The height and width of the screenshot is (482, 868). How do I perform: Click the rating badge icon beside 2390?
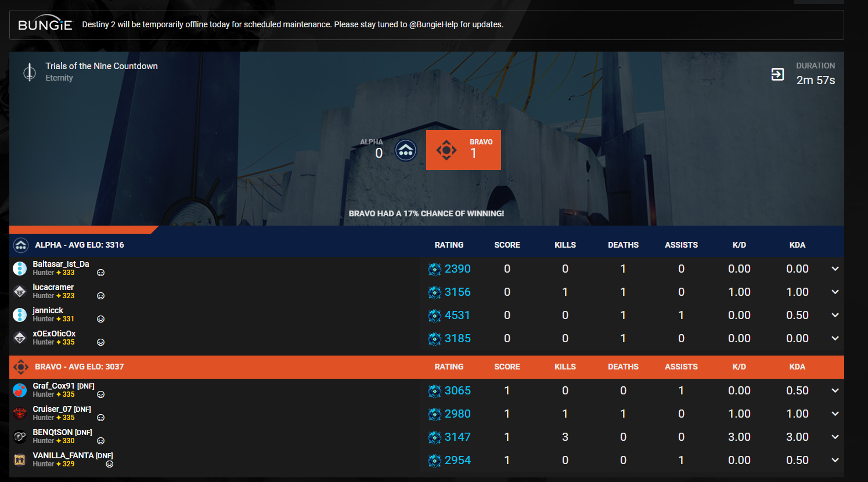(x=434, y=269)
